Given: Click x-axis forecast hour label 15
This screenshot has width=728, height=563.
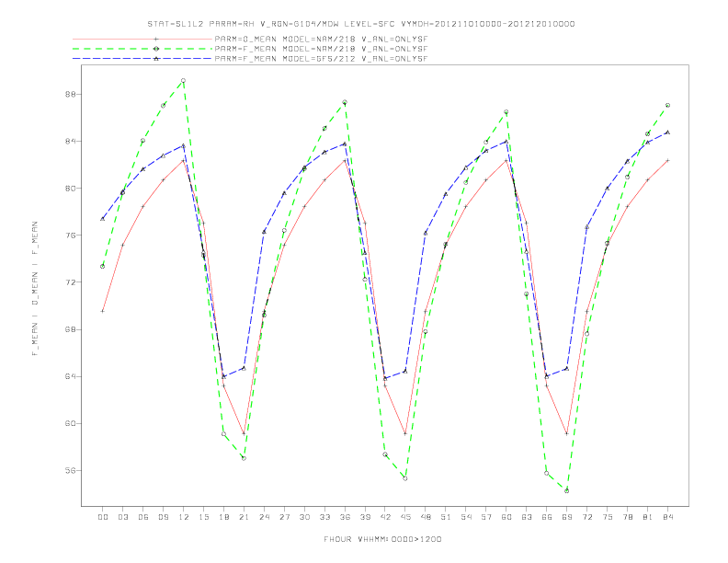Looking at the screenshot, I should pyautogui.click(x=203, y=517).
